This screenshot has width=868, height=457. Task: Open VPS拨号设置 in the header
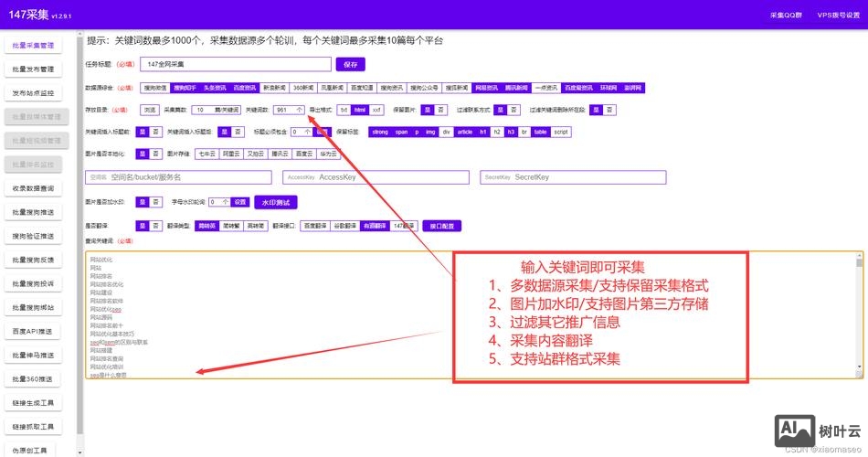pyautogui.click(x=838, y=15)
